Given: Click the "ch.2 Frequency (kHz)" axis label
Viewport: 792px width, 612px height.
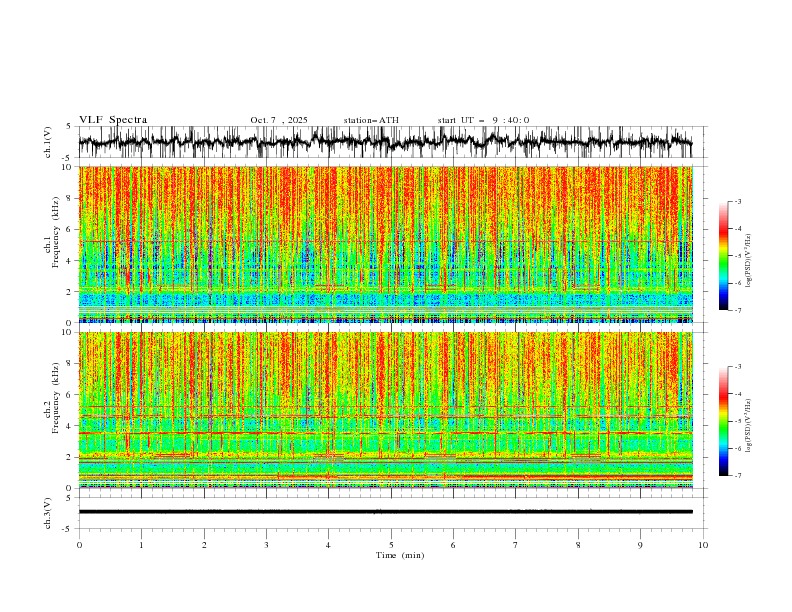Looking at the screenshot, I should point(52,397).
